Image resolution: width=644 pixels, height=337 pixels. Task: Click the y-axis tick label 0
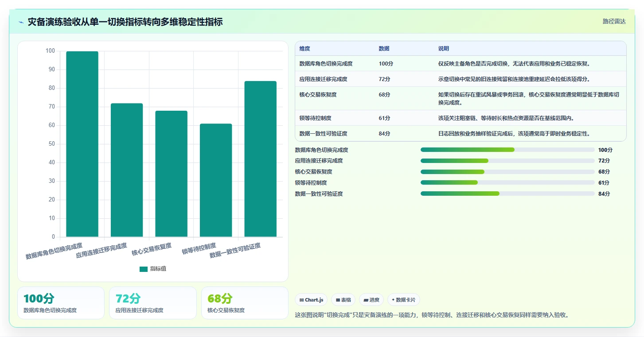[x=54, y=237]
